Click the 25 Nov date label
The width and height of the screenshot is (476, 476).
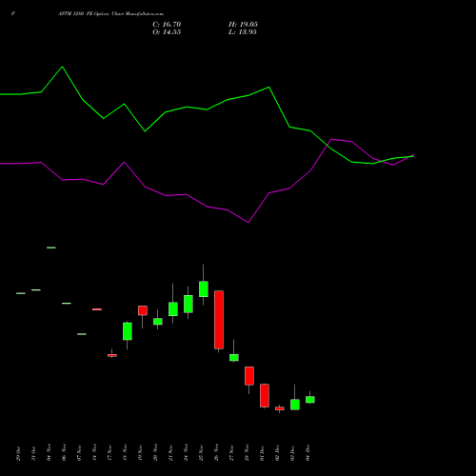(x=201, y=453)
